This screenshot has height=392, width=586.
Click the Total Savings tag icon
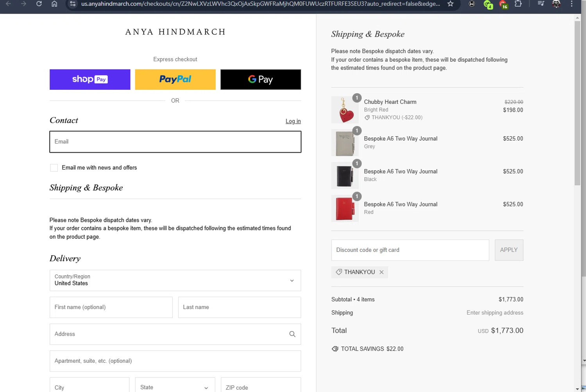tap(335, 349)
